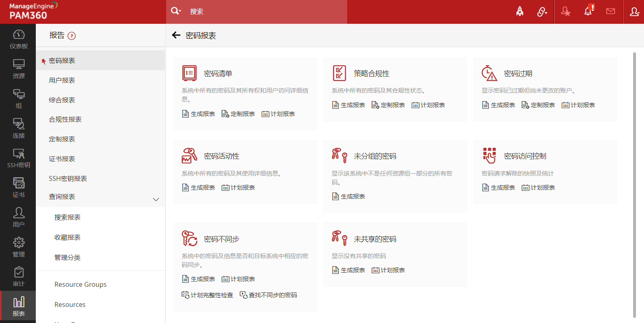Open the 仪表板 dashboard in sidebar
The width and height of the screenshot is (644, 323).
click(19, 39)
